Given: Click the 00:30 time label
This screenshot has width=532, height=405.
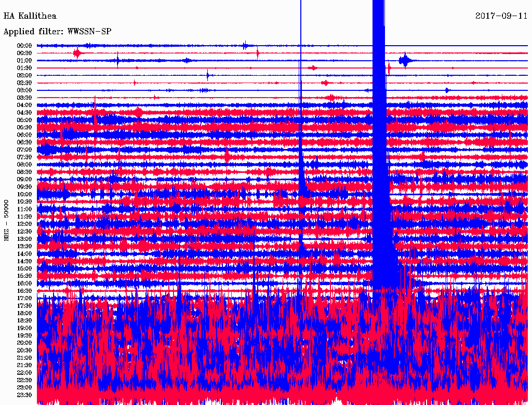Looking at the screenshot, I should 24,53.
